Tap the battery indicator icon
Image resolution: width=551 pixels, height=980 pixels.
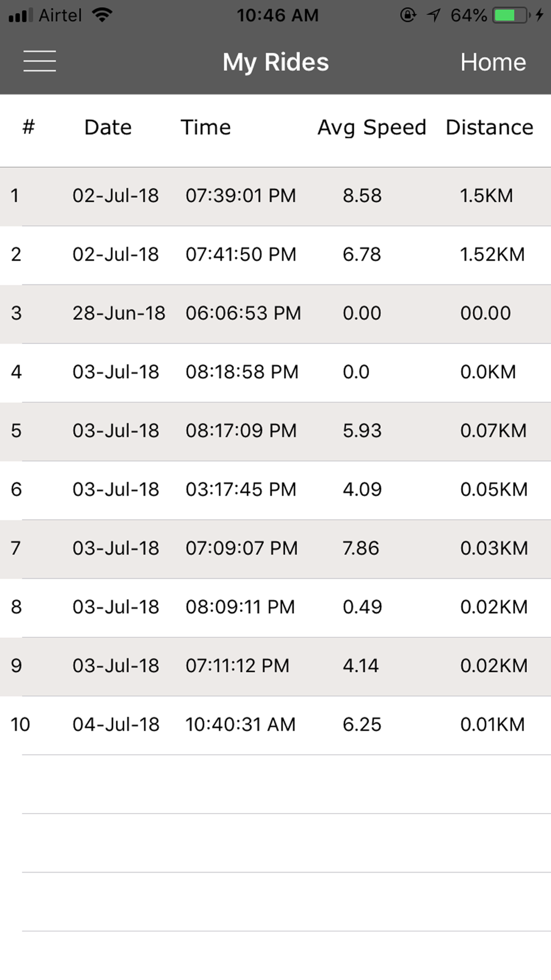[x=511, y=15]
